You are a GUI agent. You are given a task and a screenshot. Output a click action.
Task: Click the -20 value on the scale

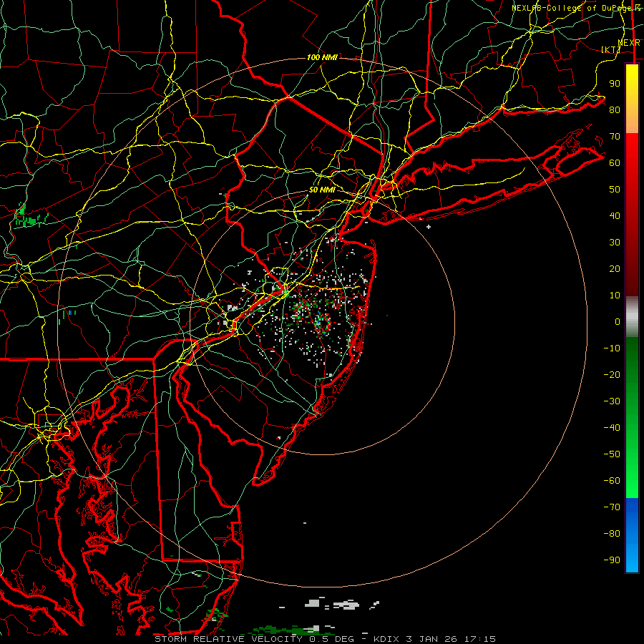tap(612, 374)
